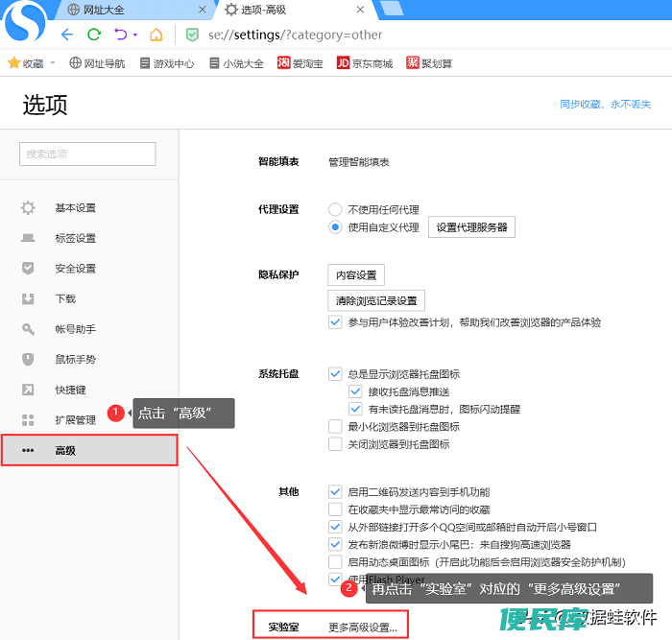Toggle 启用二维码发送内容到手机功能 checkbox
The width and height of the screenshot is (672, 640).
[335, 492]
